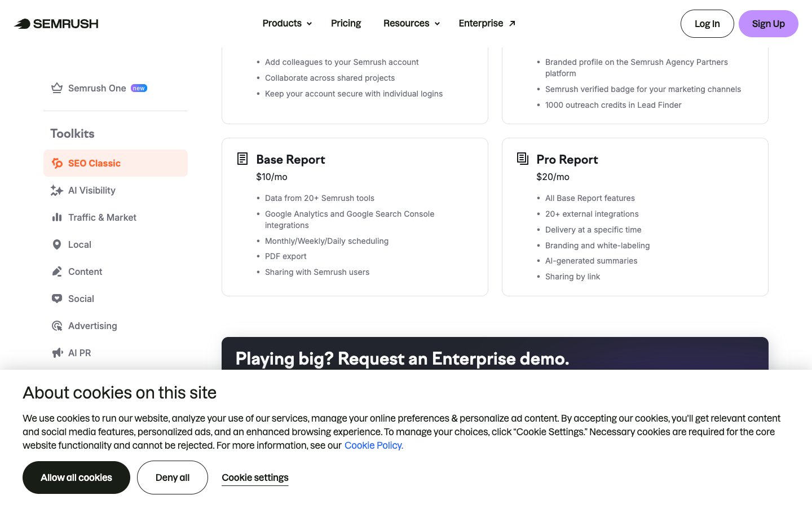This screenshot has width=812, height=508.
Task: Expand the Resources dropdown menu
Action: tap(411, 23)
